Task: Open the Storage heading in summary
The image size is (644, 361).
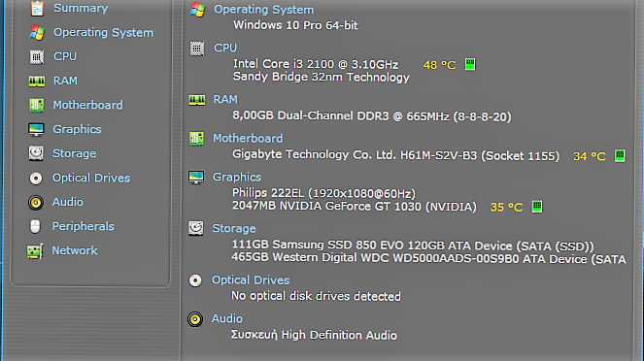Action: point(234,228)
